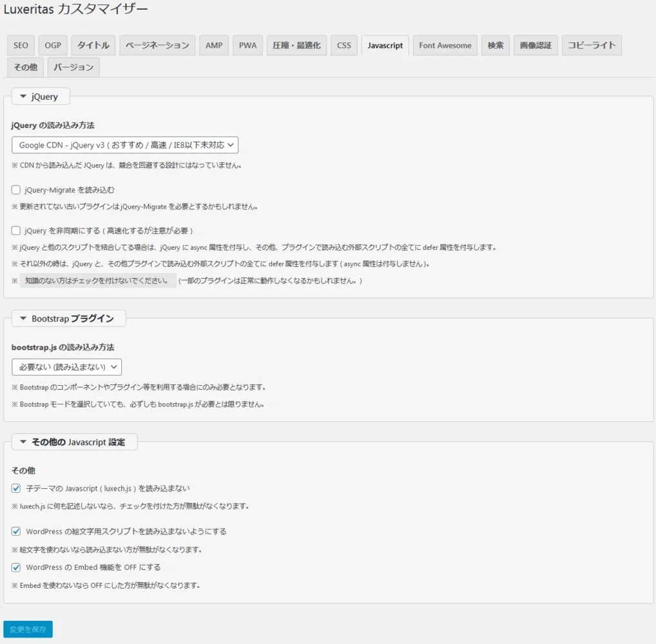The width and height of the screenshot is (656, 644).
Task: Open the bootstrap.js loading method dropdown
Action: click(x=66, y=367)
